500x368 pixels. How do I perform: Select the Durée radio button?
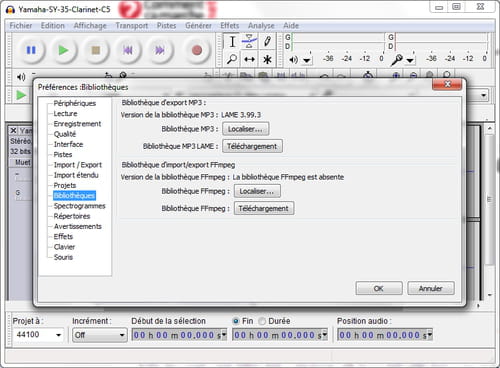[262, 321]
